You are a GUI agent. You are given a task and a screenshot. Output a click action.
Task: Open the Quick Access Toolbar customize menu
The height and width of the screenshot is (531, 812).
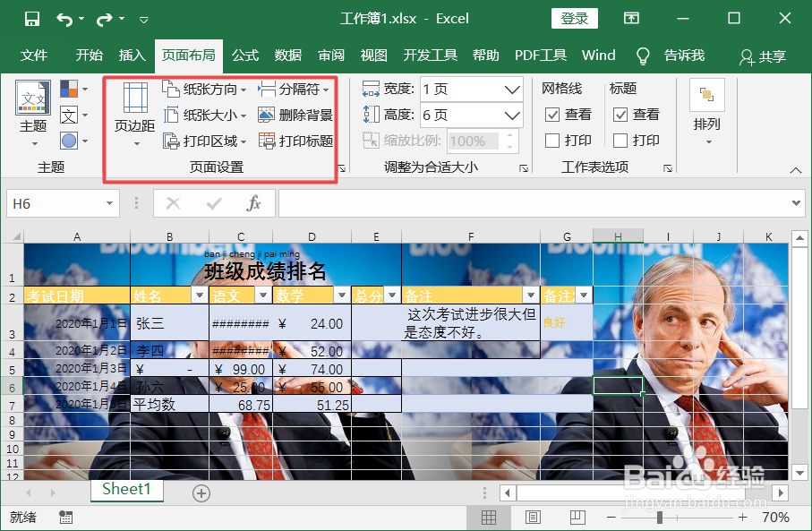(x=144, y=20)
